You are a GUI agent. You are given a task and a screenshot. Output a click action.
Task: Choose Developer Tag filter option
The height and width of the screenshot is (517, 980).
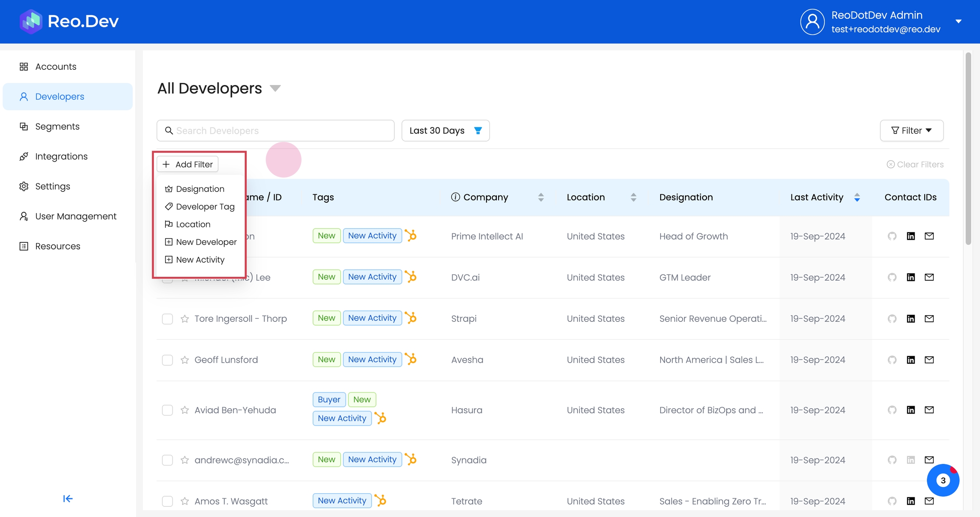point(205,207)
